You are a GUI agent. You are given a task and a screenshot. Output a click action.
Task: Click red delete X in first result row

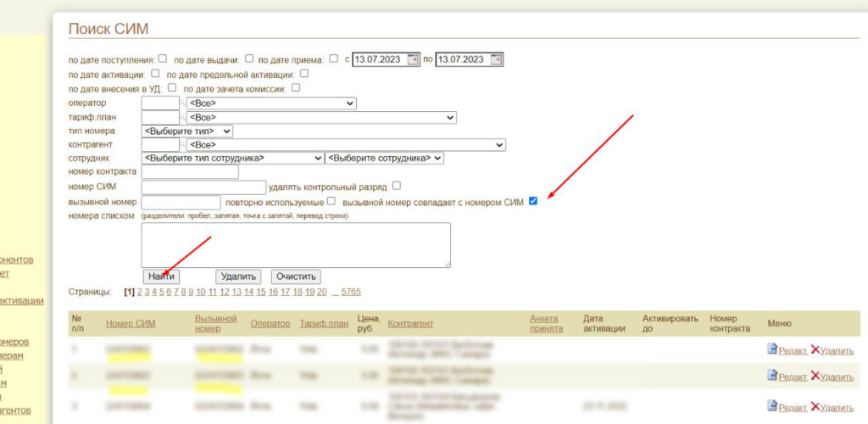pos(815,349)
